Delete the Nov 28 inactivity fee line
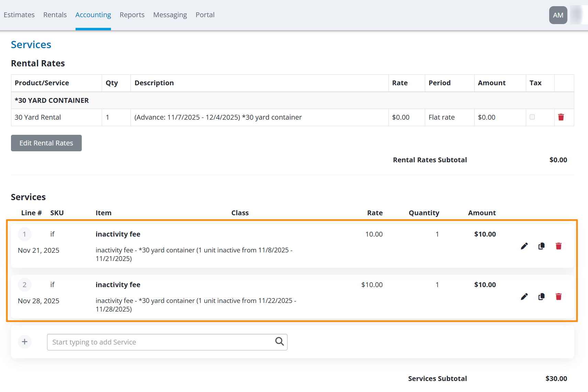The image size is (588, 392). [x=559, y=296]
